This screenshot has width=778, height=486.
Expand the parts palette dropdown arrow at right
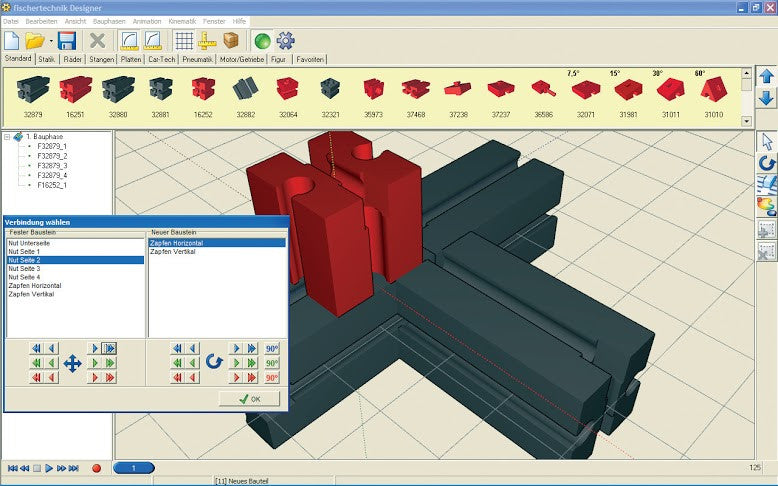[x=745, y=121]
